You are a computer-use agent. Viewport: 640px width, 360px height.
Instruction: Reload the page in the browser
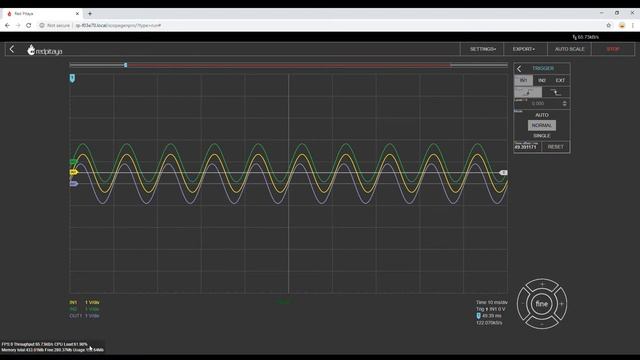pyautogui.click(x=29, y=25)
